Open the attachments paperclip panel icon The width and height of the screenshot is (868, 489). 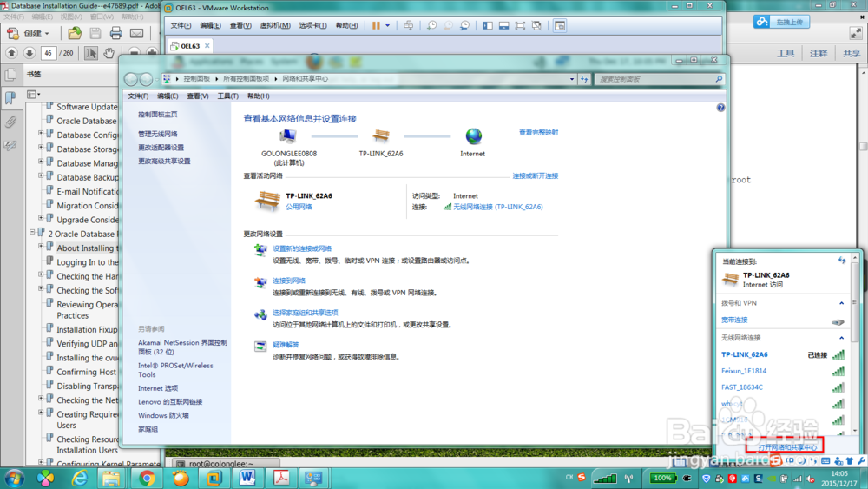[x=10, y=122]
